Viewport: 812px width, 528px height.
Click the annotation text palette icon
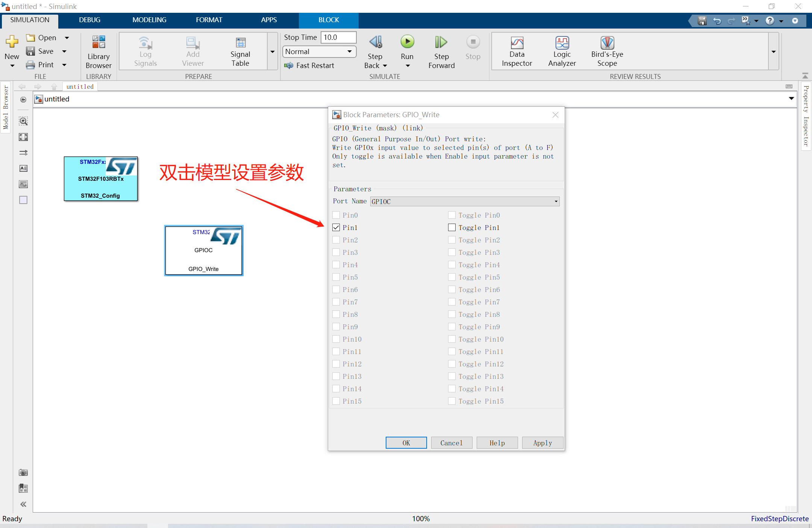23,168
